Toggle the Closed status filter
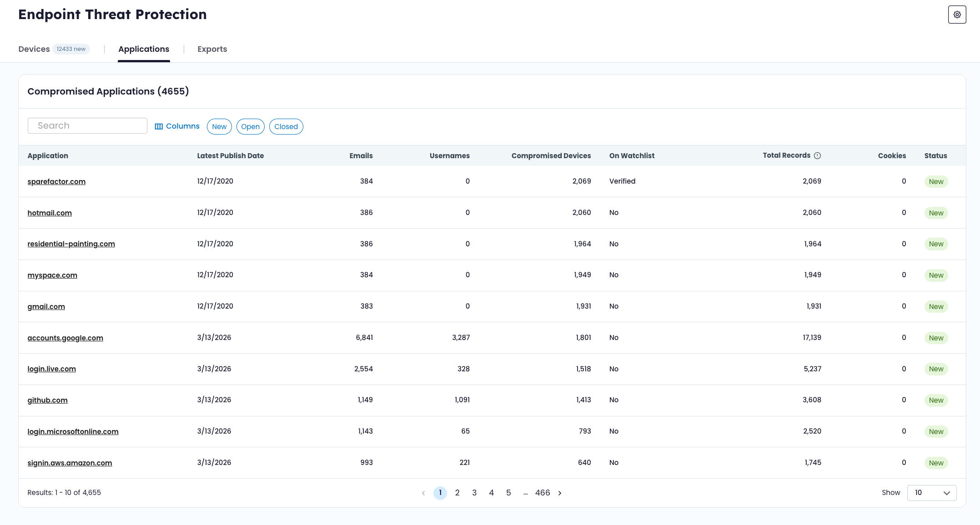The image size is (980, 525). pos(286,127)
